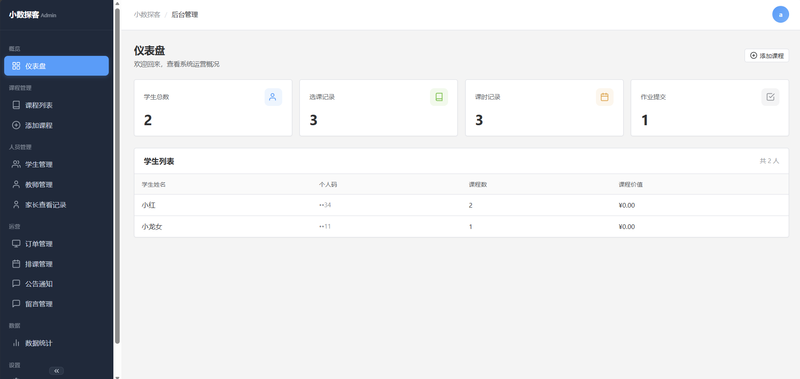Click the 学生总数 value 2
Viewport: 800px width, 379px height.
[148, 120]
